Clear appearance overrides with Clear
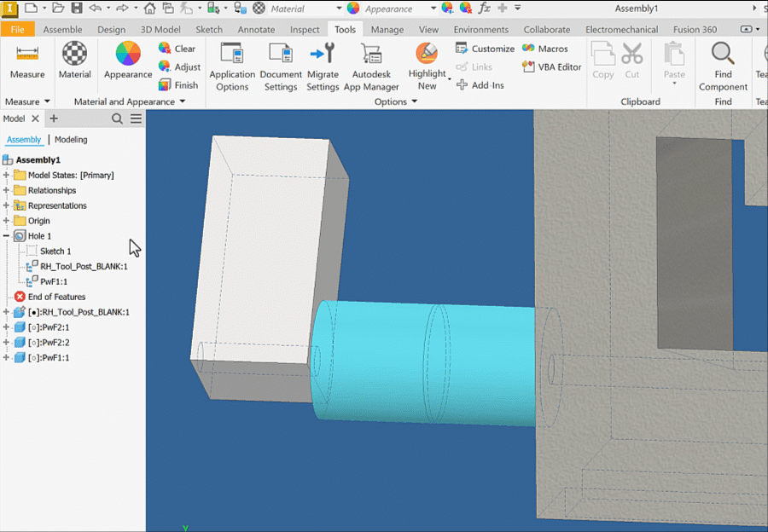768x532 pixels. pos(177,49)
